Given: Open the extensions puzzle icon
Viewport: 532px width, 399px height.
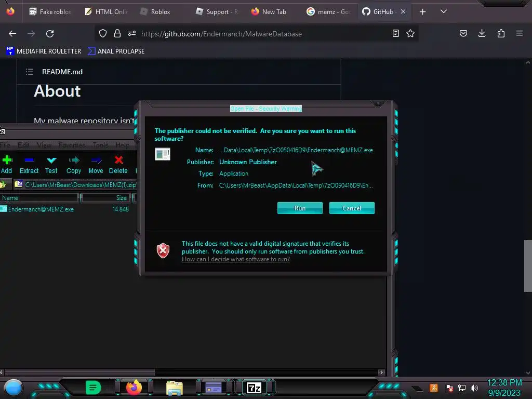Looking at the screenshot, I should point(501,33).
